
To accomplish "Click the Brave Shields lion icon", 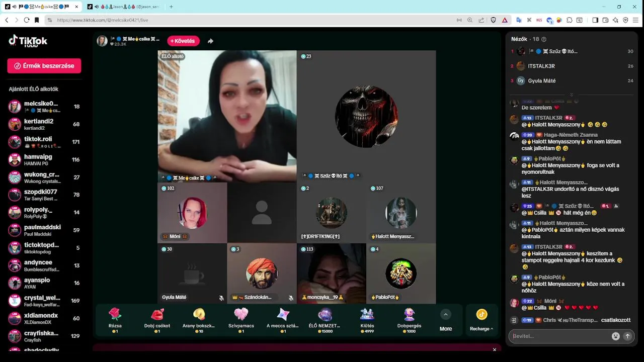I will [x=493, y=20].
